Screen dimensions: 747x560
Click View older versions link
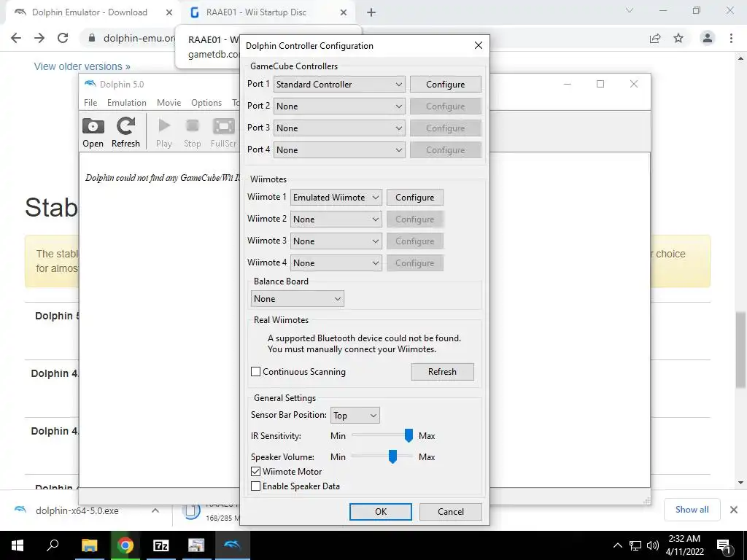point(82,66)
